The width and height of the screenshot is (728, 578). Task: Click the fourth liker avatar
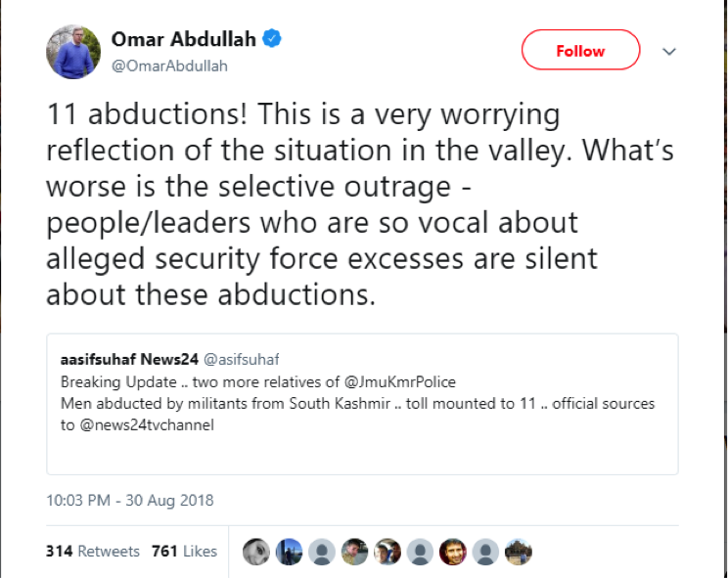pyautogui.click(x=354, y=552)
